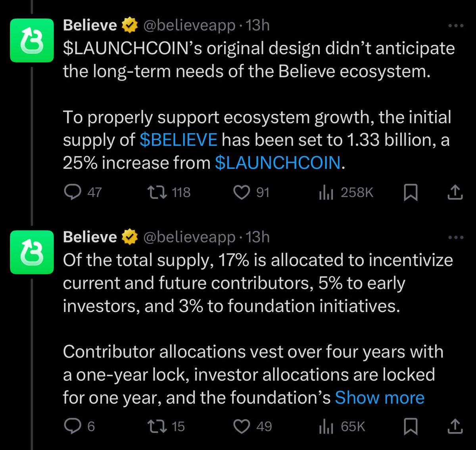Open Believe avatar on second tweet
The width and height of the screenshot is (476, 450).
[x=32, y=252]
